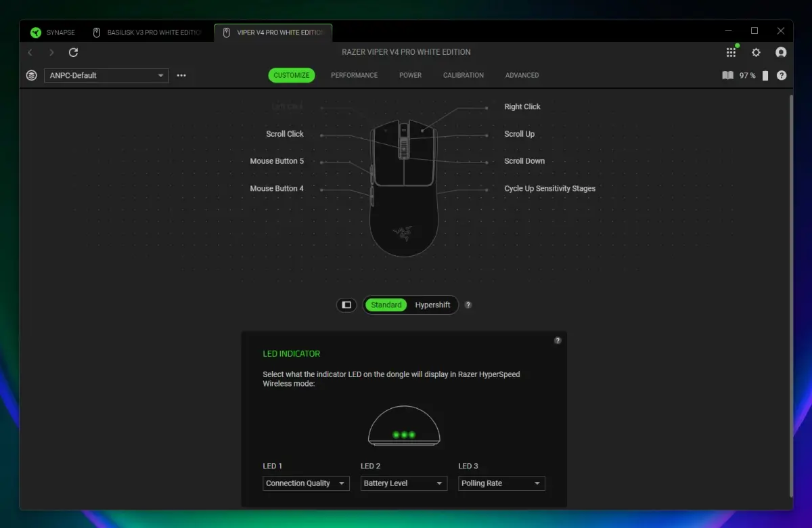Click the Razer Viper V4 Pro title text
The image size is (812, 528).
point(407,52)
